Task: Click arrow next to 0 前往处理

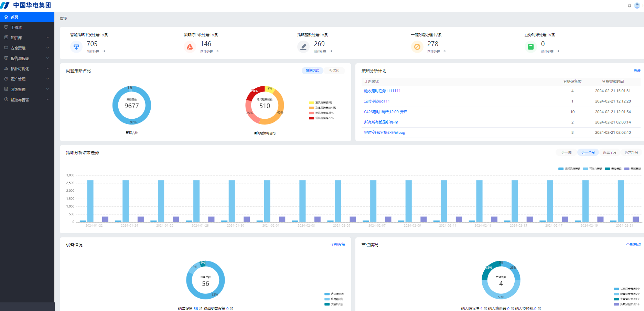Action: pos(558,51)
